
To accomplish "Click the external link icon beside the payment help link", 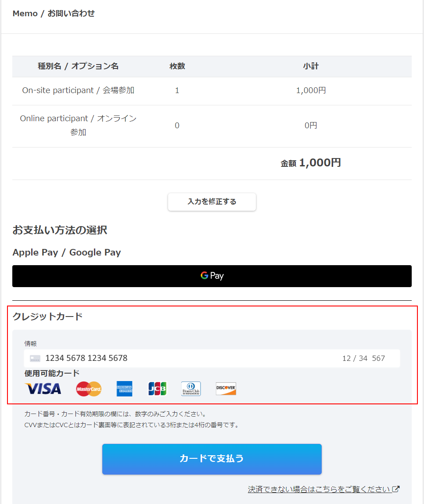I will 396,489.
